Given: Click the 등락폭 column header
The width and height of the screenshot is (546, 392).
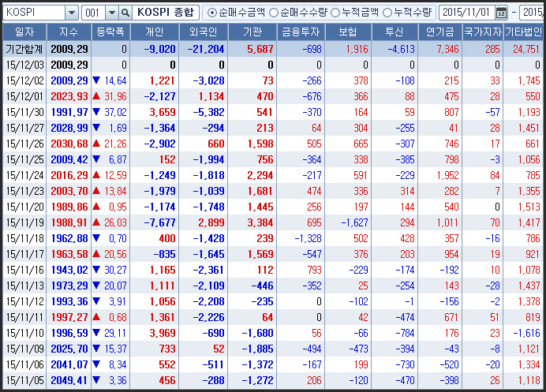Looking at the screenshot, I should click(110, 32).
